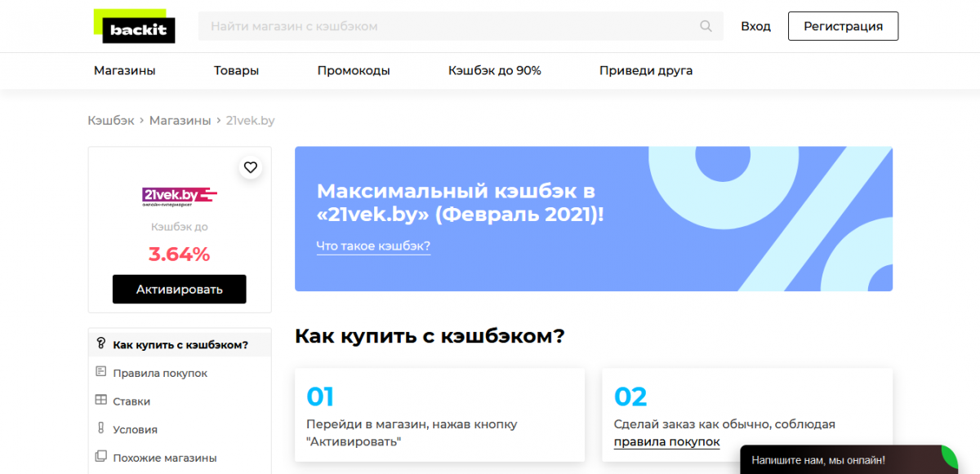The image size is (980, 474).
Task: Open the Товары menu item
Action: (x=236, y=70)
